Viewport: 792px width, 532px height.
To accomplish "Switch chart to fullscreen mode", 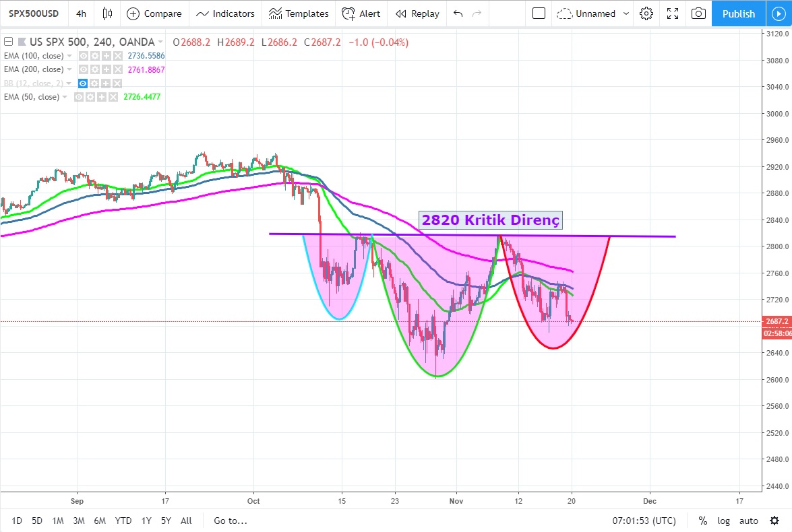I will 672,13.
